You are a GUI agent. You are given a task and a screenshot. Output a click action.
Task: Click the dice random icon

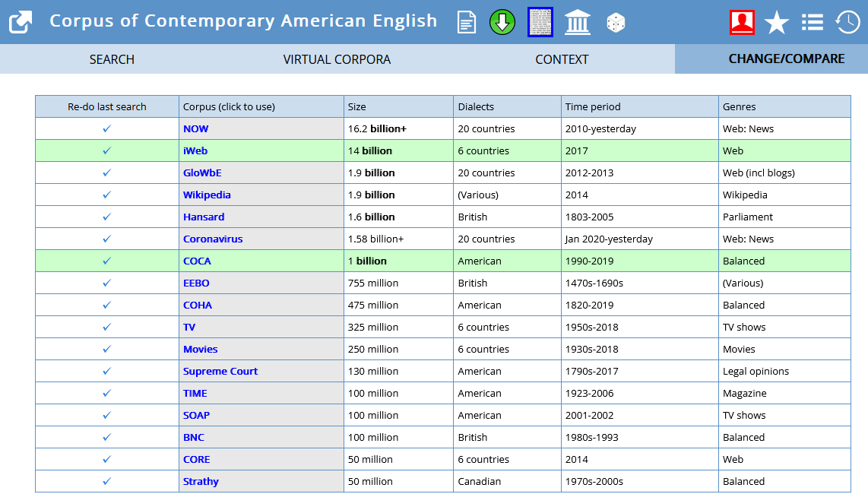[x=616, y=24]
